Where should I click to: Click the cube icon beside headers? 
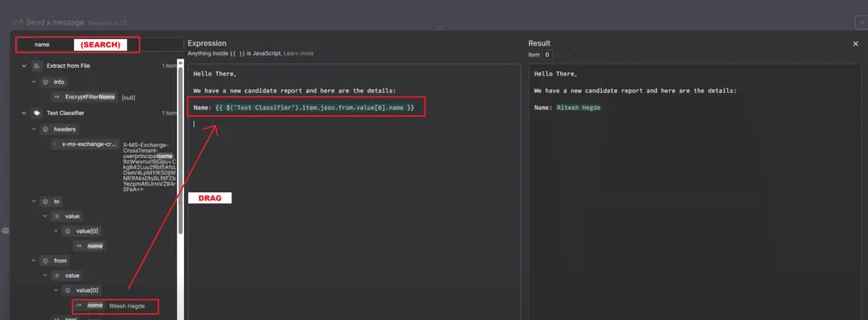click(45, 129)
